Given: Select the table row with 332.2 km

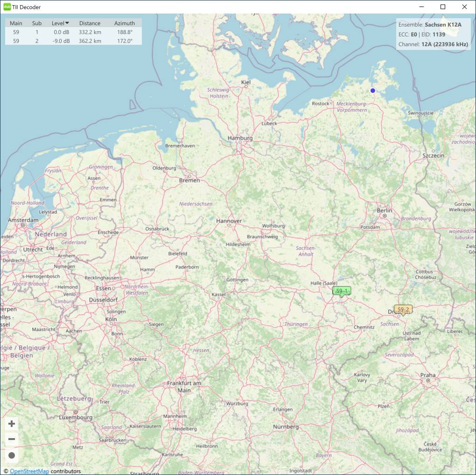Looking at the screenshot, I should [73, 32].
